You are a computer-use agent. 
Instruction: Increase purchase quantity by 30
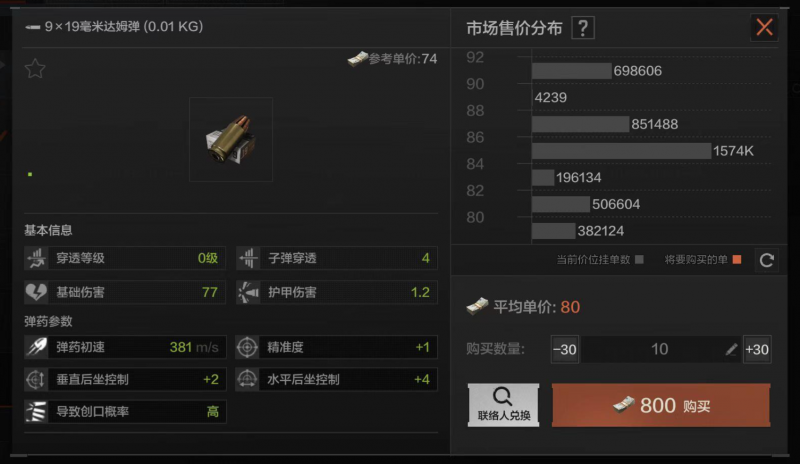[x=757, y=349]
